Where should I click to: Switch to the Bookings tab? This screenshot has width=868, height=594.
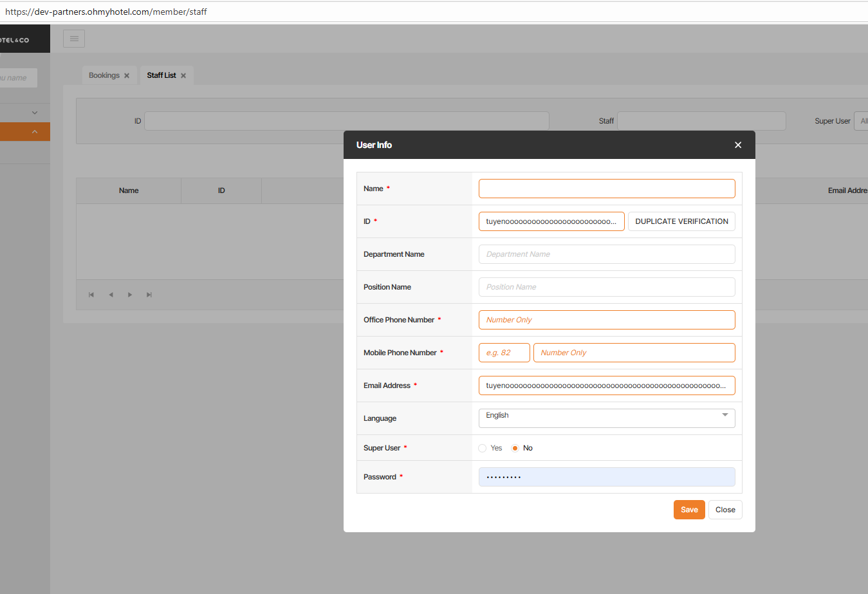[x=104, y=75]
